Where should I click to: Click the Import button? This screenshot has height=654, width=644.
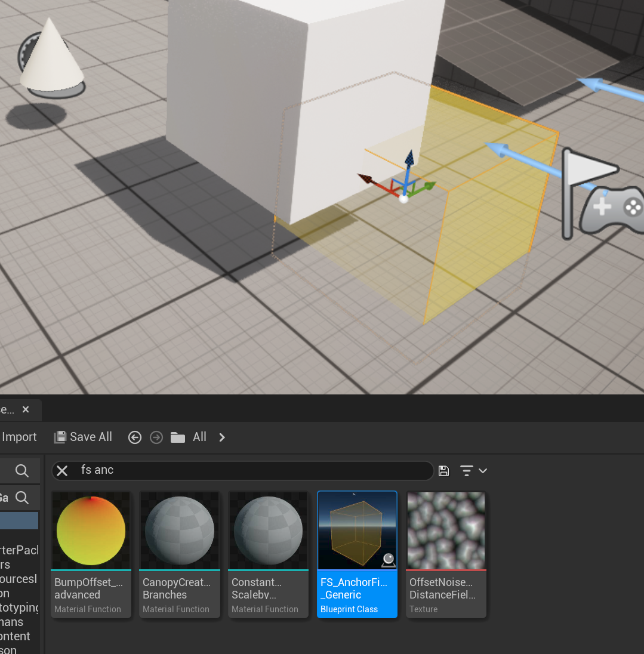pyautogui.click(x=19, y=437)
